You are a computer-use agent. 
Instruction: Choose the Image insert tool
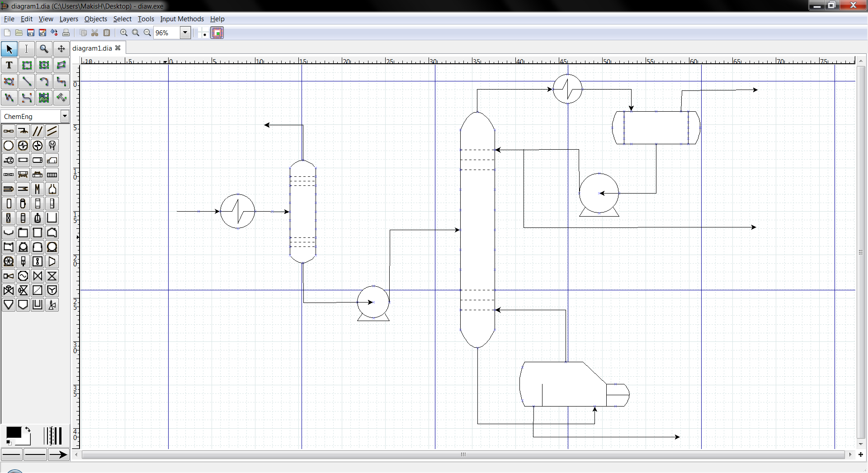44,98
